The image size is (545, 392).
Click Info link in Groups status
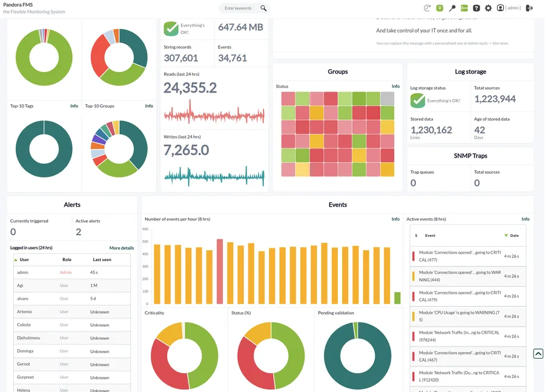pos(395,86)
